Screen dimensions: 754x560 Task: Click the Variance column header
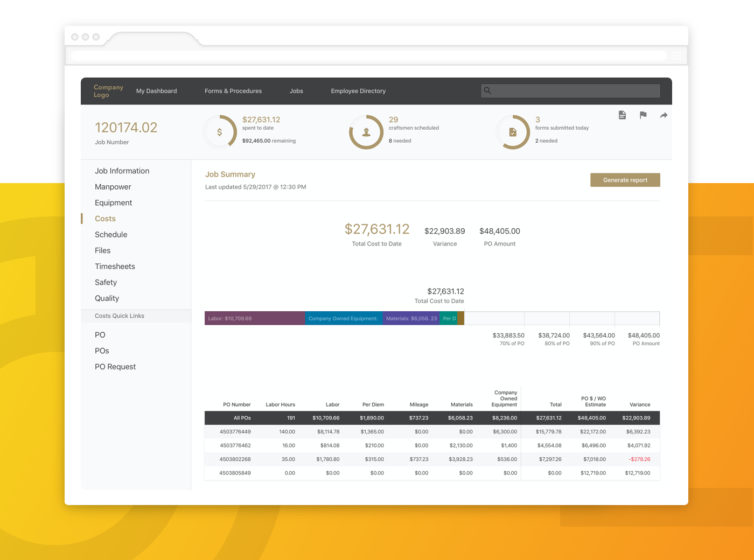pos(640,404)
